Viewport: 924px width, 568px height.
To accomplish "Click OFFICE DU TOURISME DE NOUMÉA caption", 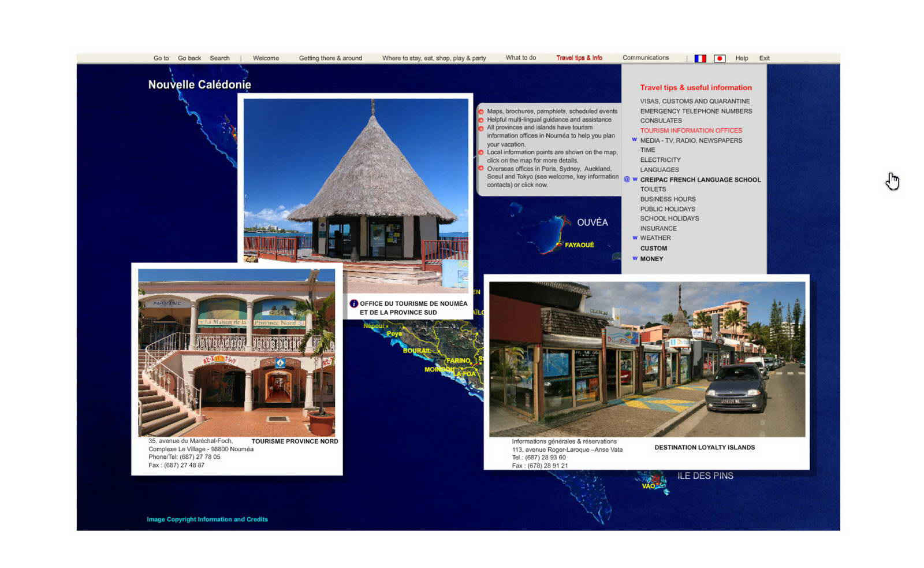I will (x=413, y=308).
